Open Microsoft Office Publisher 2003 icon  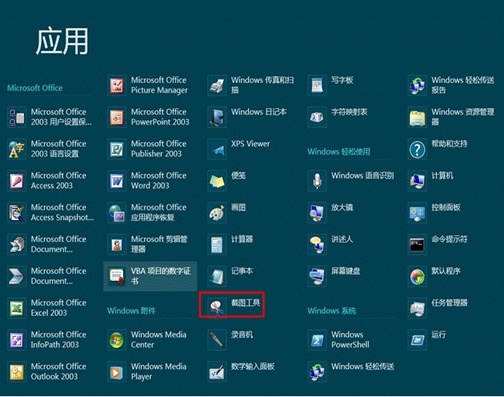point(117,149)
